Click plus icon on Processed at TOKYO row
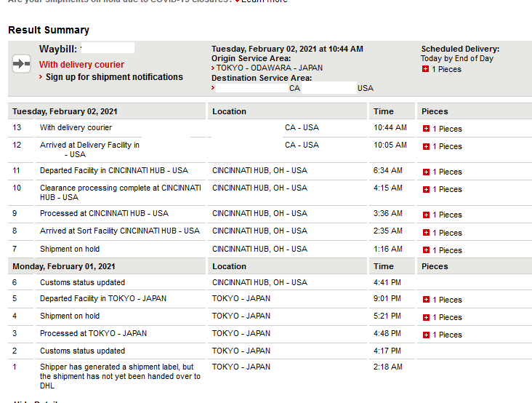 (x=426, y=335)
